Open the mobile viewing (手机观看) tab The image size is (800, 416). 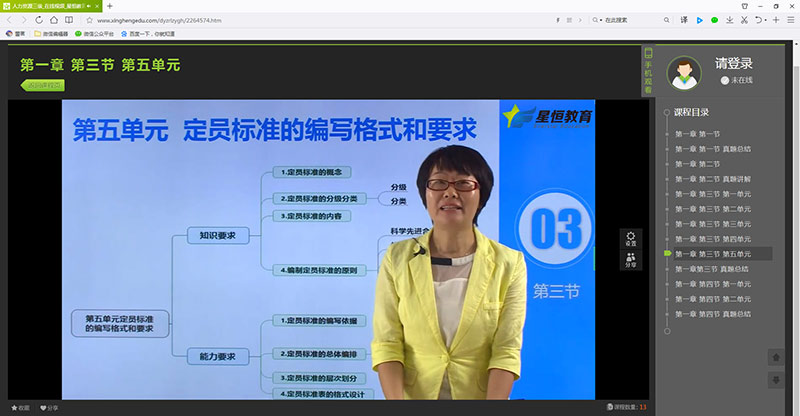click(x=648, y=71)
